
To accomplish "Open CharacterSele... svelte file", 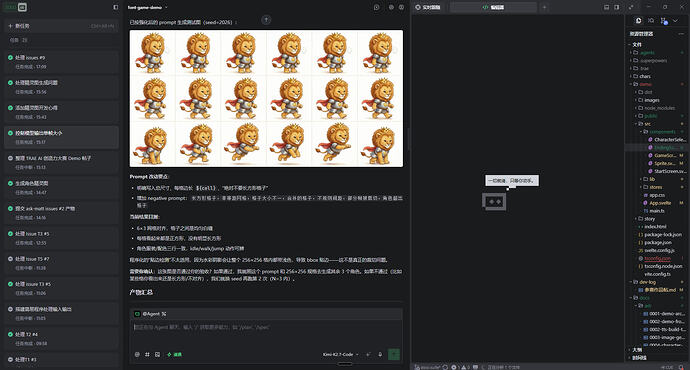I will click(657, 140).
